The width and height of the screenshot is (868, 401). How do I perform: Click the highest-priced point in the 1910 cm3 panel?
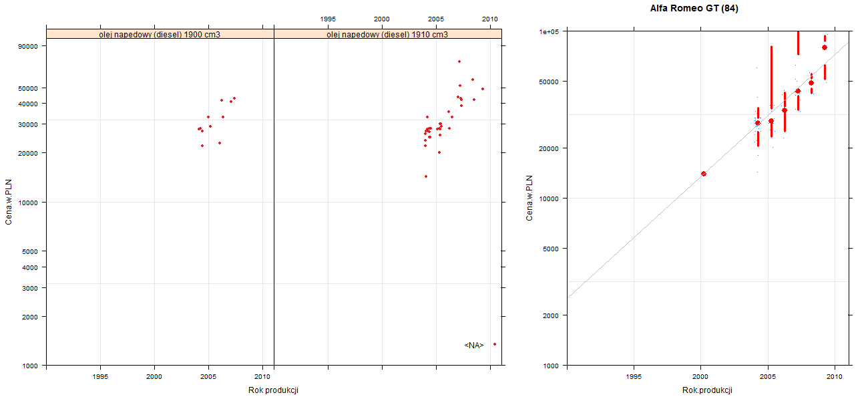point(459,61)
